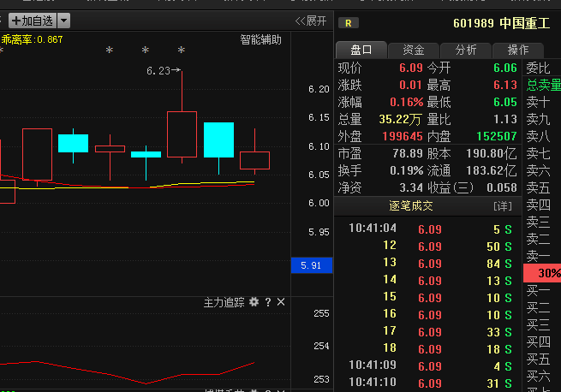
Task: Click the stock title 601989 中国重工
Action: coord(502,23)
